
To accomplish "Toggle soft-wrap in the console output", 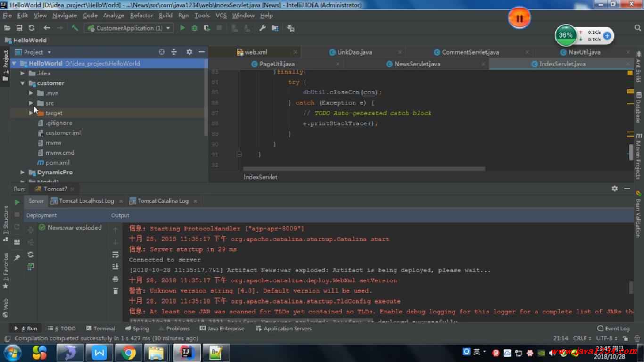I will tap(116, 255).
